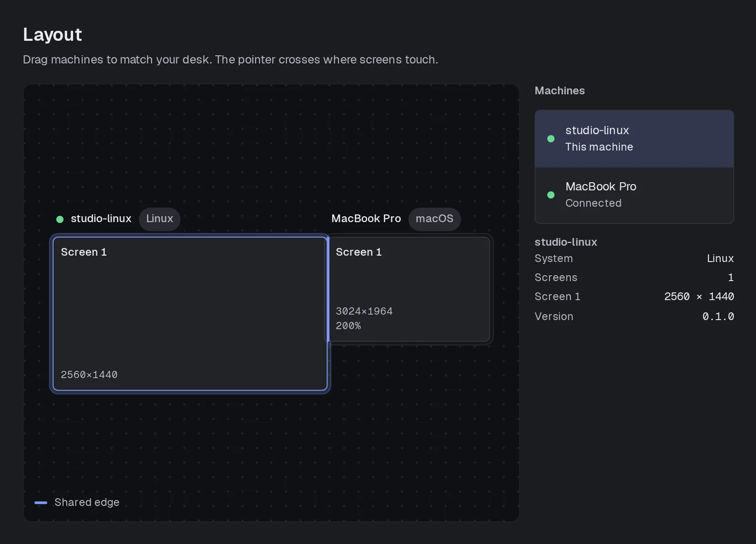756x544 pixels.
Task: Click the "studio-linux" details heading
Action: point(566,242)
